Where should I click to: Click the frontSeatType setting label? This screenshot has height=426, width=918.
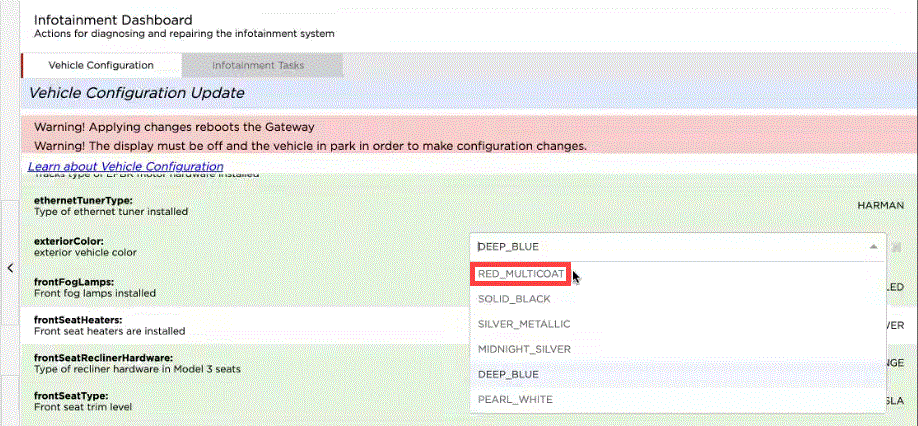click(x=70, y=396)
